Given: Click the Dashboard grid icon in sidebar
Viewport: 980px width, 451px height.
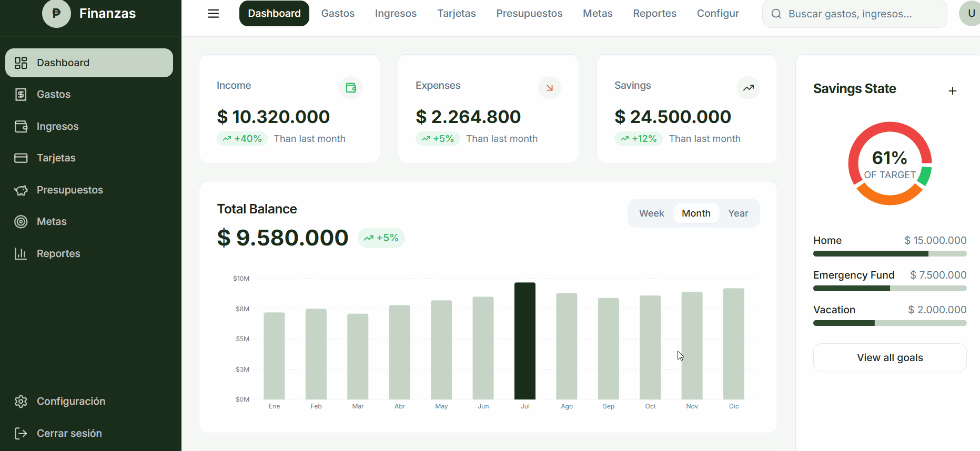Looking at the screenshot, I should (21, 63).
